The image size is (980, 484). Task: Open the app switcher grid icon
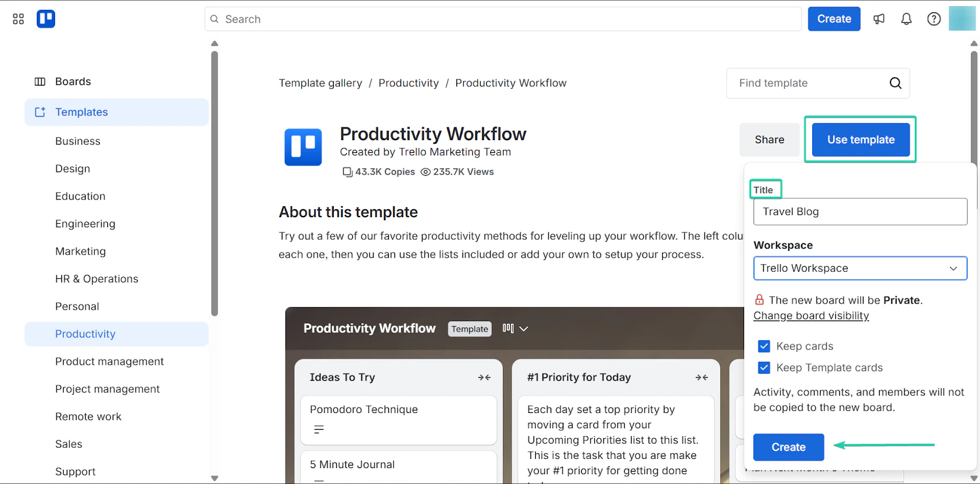(18, 19)
